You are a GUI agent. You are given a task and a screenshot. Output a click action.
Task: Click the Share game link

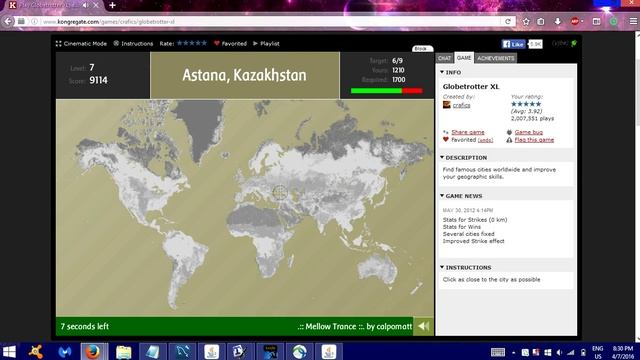468,132
